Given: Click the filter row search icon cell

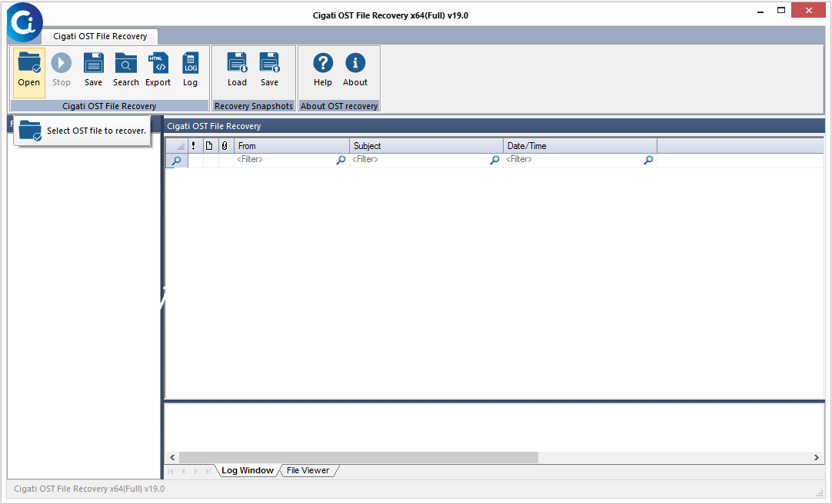Looking at the screenshot, I should [177, 160].
